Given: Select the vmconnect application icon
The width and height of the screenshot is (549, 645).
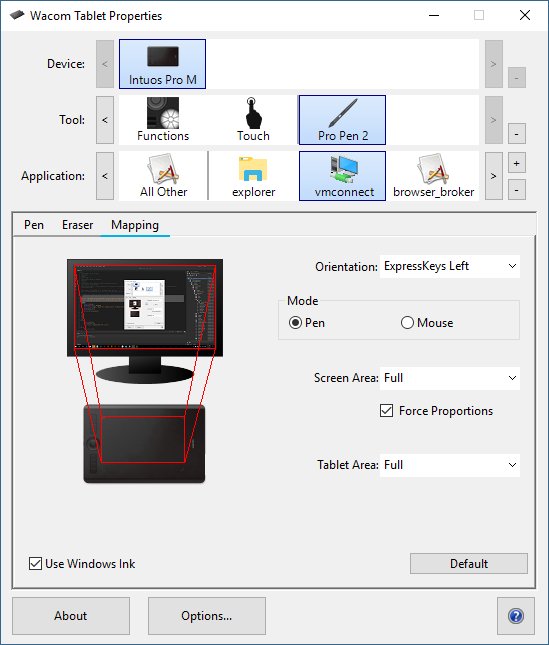Looking at the screenshot, I should point(342,176).
